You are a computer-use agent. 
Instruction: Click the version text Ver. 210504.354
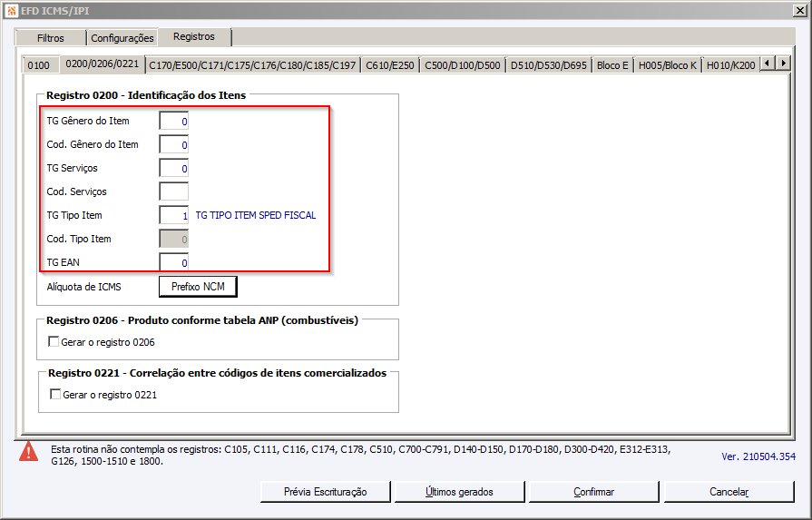click(758, 456)
